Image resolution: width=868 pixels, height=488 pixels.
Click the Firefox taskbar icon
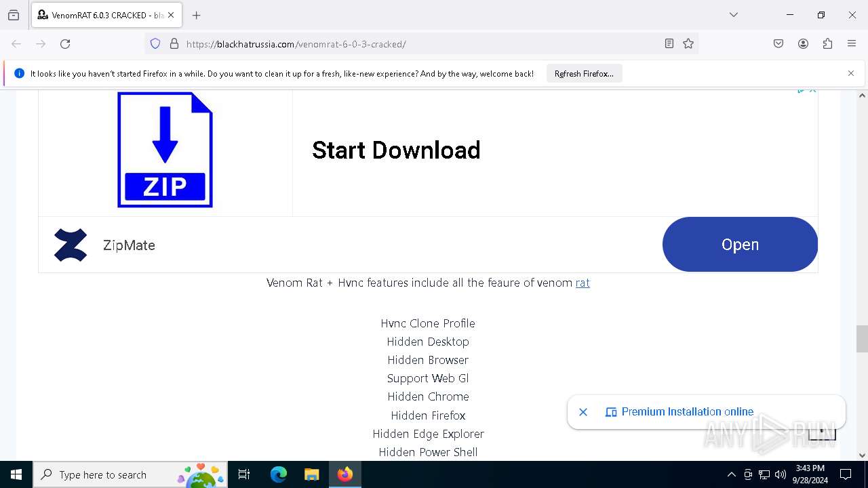click(345, 474)
